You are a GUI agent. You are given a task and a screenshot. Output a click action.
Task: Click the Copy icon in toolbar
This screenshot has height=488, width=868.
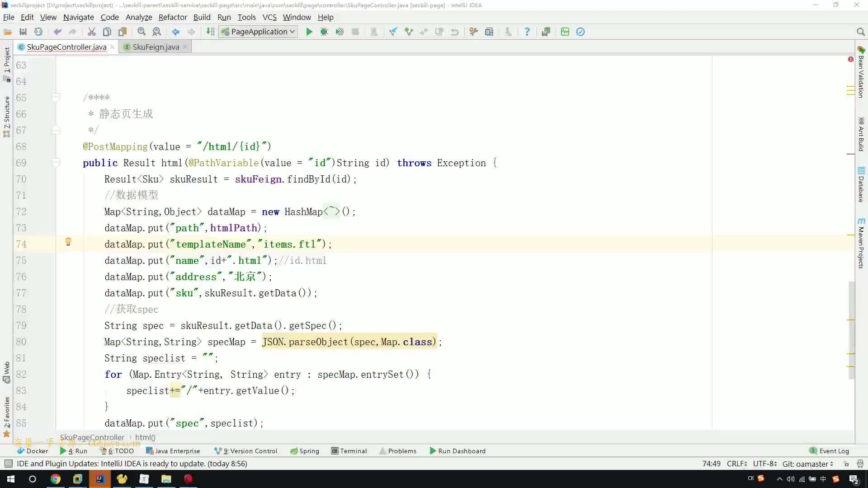(x=107, y=32)
